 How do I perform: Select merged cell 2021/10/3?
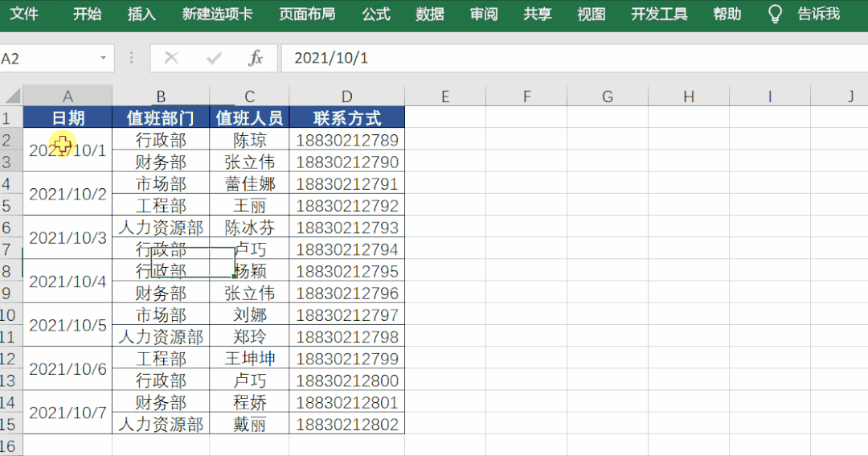[68, 238]
